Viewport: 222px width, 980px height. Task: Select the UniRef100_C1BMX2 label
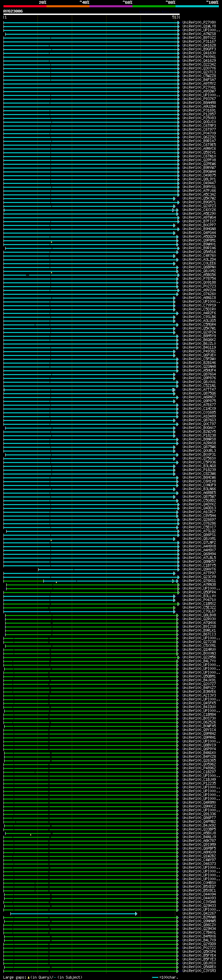click(199, 604)
